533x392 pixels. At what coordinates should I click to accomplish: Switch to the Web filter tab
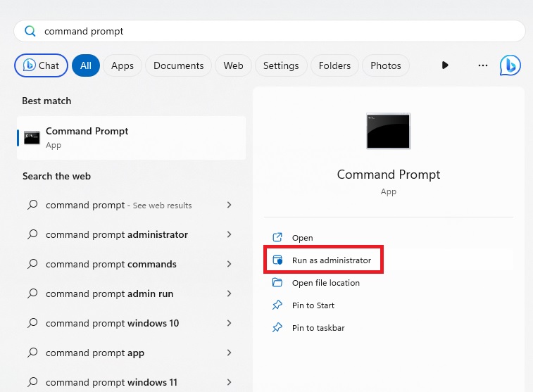[233, 65]
